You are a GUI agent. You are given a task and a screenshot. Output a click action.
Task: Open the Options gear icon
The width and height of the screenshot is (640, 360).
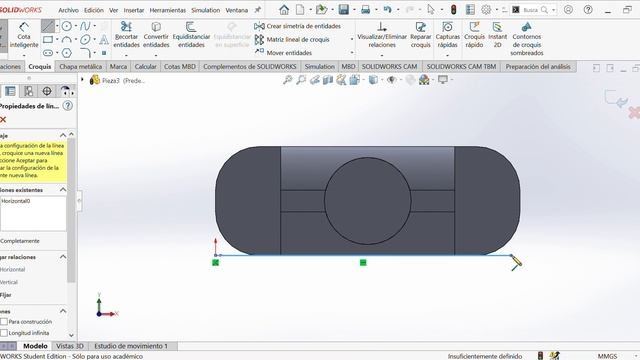(x=486, y=9)
